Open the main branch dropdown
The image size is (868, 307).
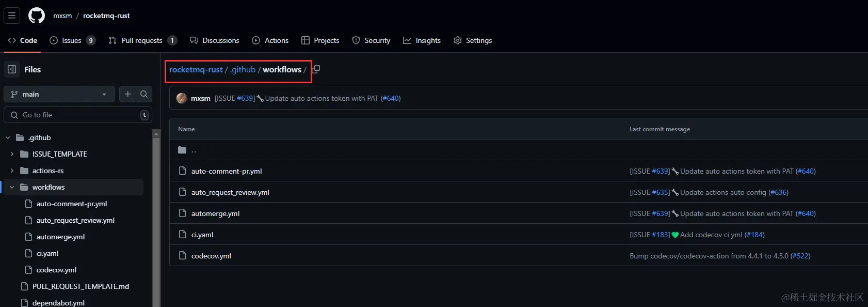(x=59, y=94)
